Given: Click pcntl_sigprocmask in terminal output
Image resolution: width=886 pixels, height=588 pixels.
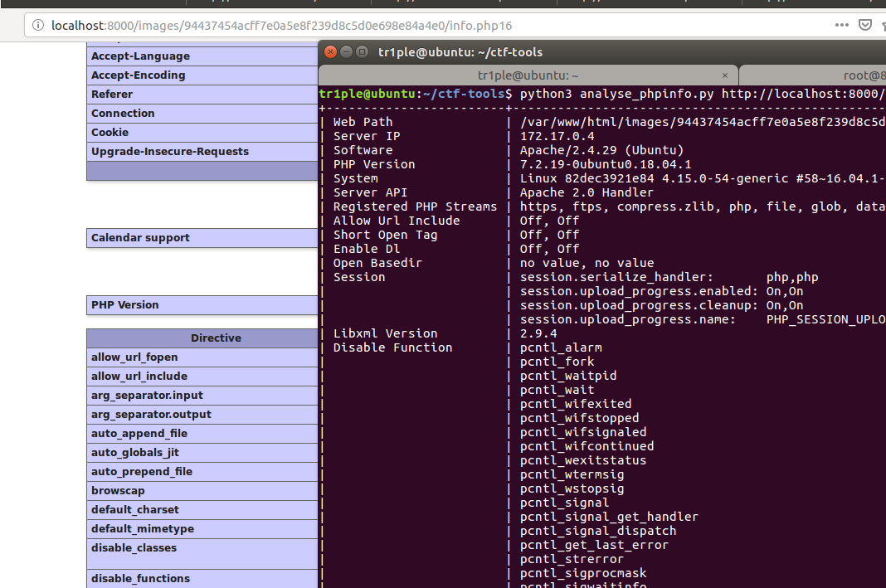Looking at the screenshot, I should pyautogui.click(x=583, y=574).
